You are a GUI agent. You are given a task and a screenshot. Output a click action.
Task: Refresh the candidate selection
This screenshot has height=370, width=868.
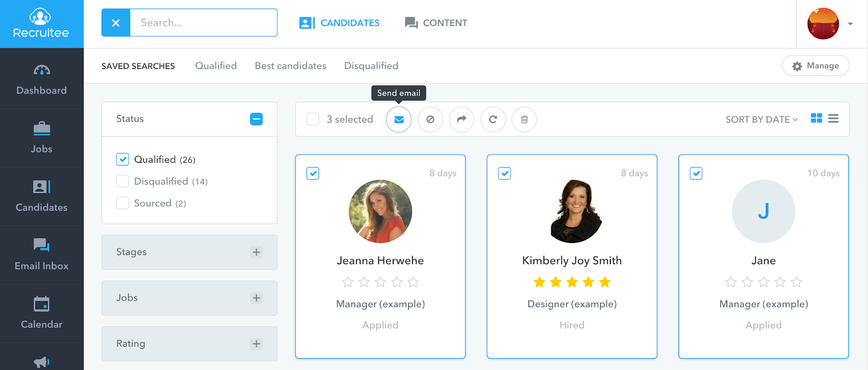coord(493,119)
